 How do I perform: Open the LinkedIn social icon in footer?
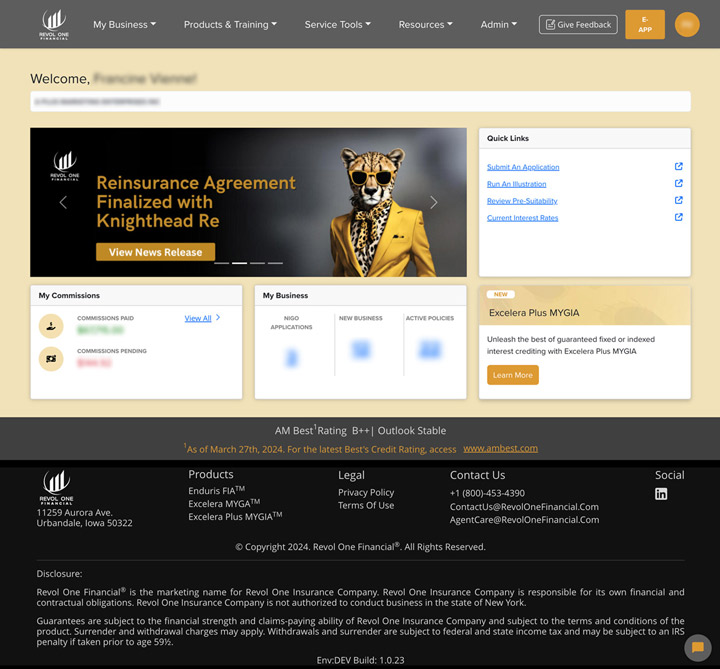[661, 494]
